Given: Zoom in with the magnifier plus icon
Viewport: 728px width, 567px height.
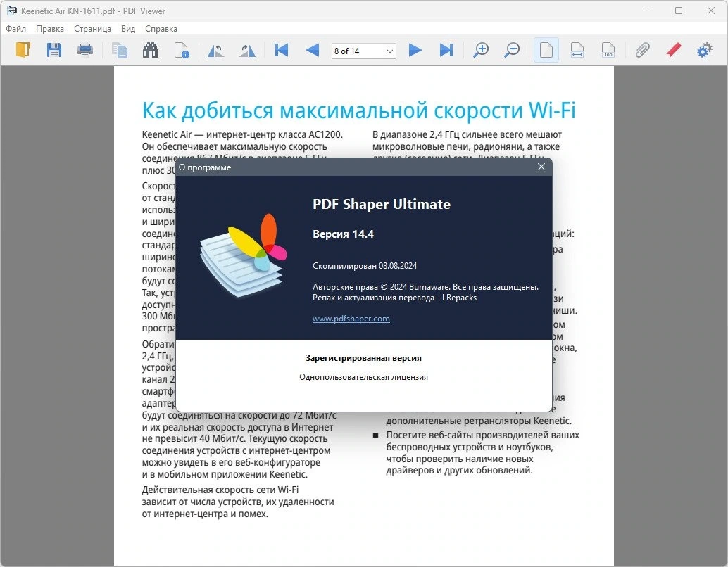Looking at the screenshot, I should tap(481, 50).
